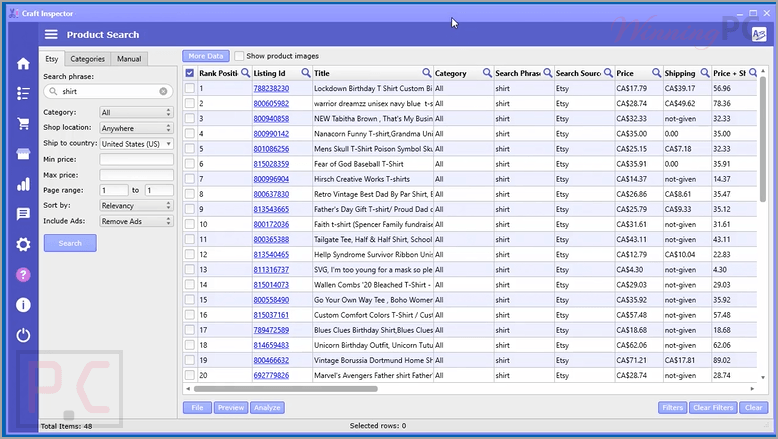Image resolution: width=778 pixels, height=439 pixels.
Task: Click the Preview button
Action: (x=231, y=408)
